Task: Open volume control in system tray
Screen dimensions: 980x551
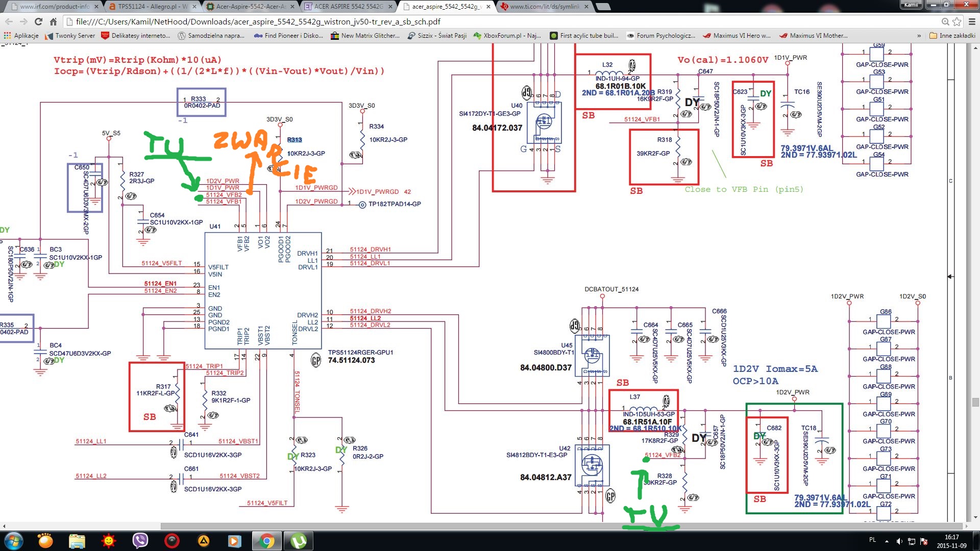Action: (899, 541)
